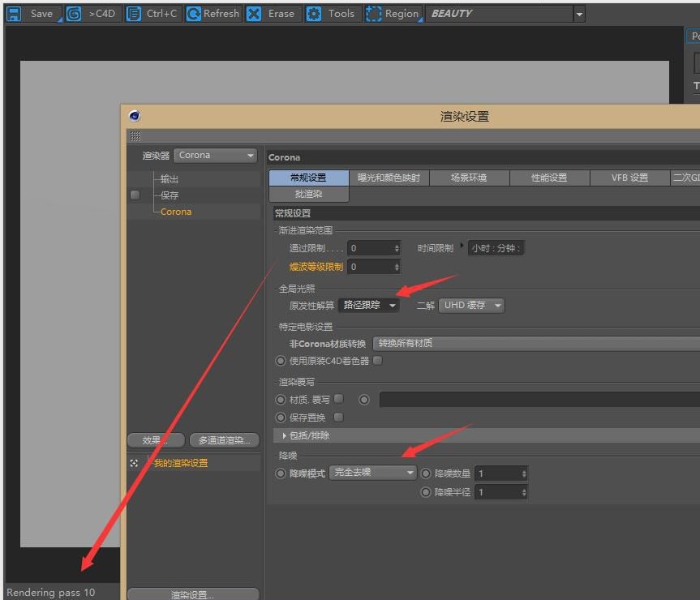Enable the 材质.覆写 checkbox

339,398
